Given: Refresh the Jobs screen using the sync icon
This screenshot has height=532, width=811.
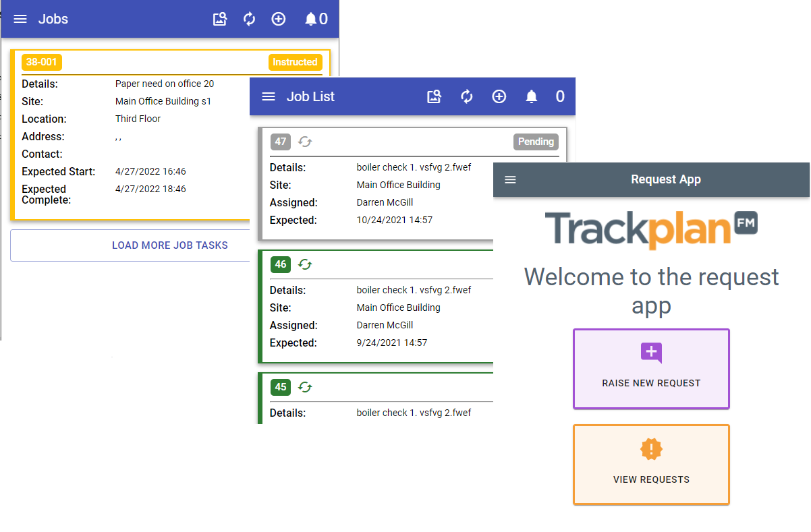Looking at the screenshot, I should tap(249, 19).
